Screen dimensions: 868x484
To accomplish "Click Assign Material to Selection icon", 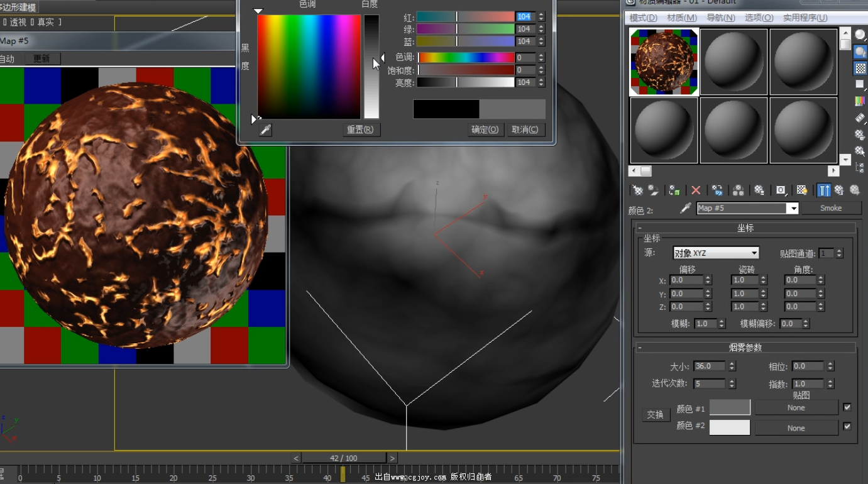I will pos(674,190).
